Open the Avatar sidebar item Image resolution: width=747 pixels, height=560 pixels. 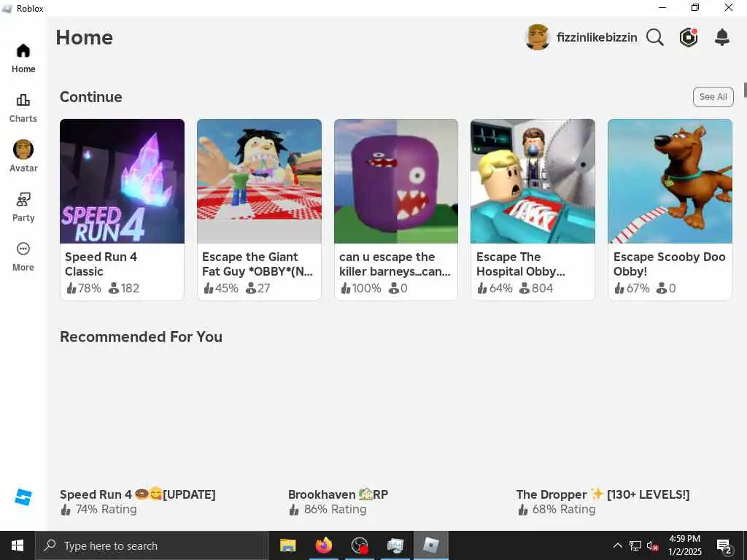[23, 156]
